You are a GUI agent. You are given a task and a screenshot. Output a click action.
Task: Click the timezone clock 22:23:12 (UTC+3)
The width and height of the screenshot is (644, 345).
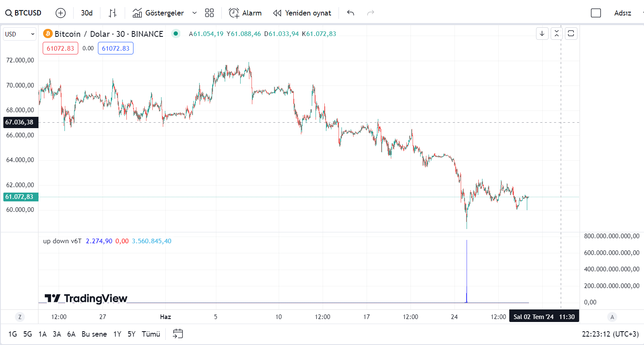(610, 334)
